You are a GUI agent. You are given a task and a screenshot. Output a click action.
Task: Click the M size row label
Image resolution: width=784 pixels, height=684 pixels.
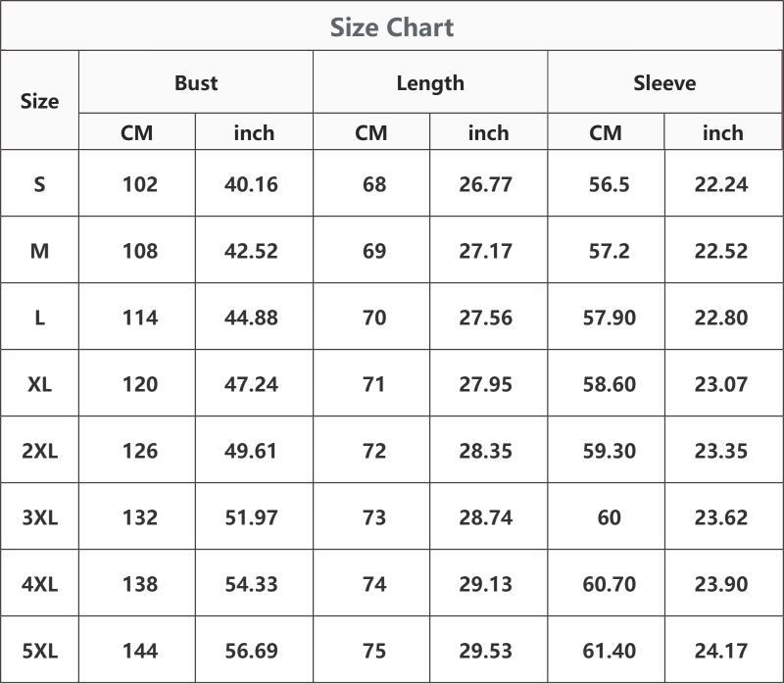tap(39, 251)
